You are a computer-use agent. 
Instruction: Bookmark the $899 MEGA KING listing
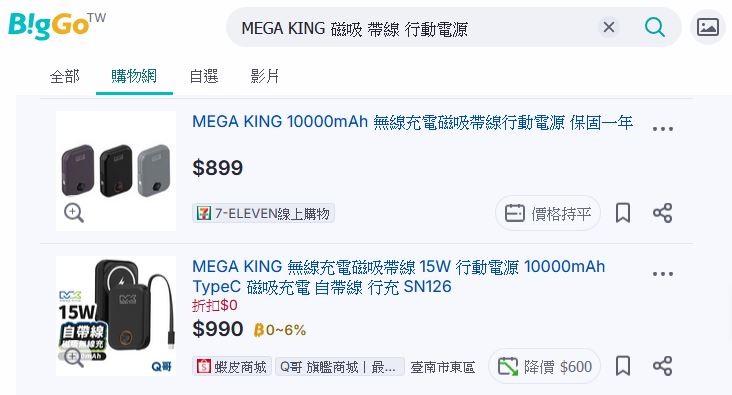click(x=623, y=213)
